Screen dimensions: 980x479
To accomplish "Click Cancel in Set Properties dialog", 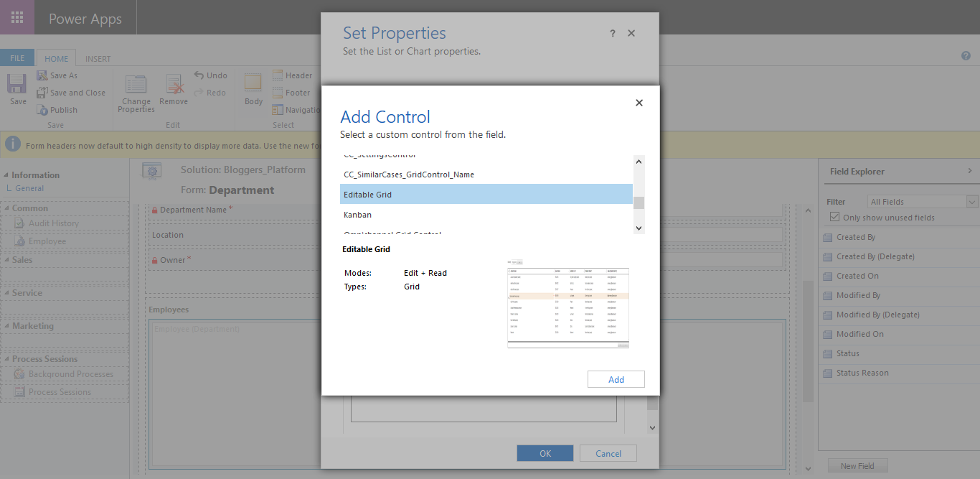I will coord(608,453).
